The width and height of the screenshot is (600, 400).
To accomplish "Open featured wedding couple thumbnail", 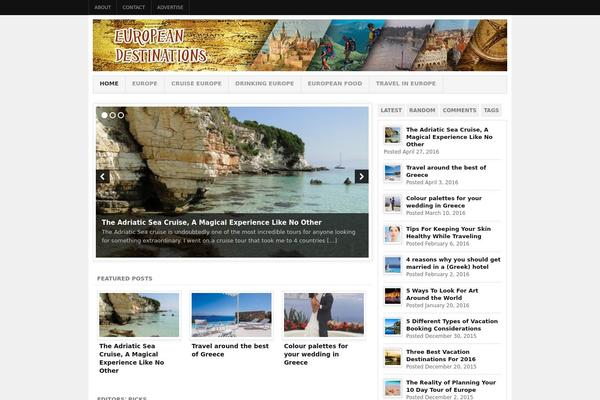I will pos(324,315).
